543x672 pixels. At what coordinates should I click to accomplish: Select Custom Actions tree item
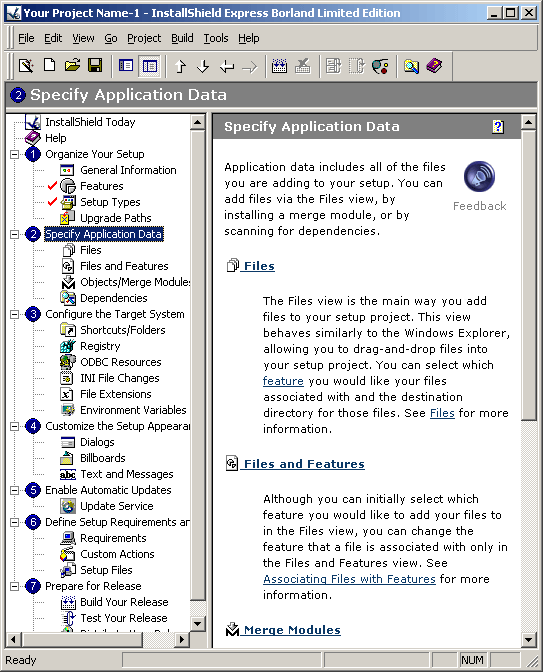coord(117,554)
